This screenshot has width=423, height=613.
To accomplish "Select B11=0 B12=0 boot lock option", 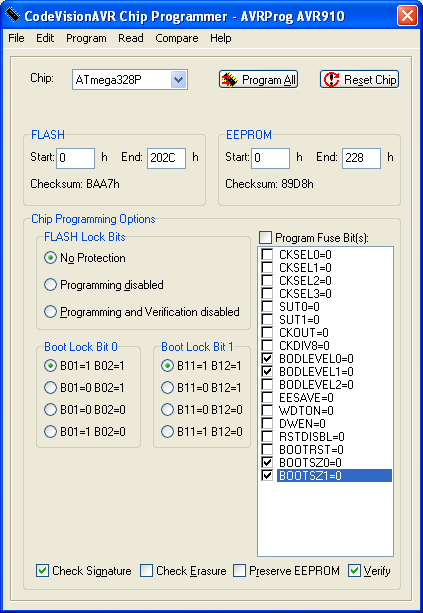I will coord(167,410).
